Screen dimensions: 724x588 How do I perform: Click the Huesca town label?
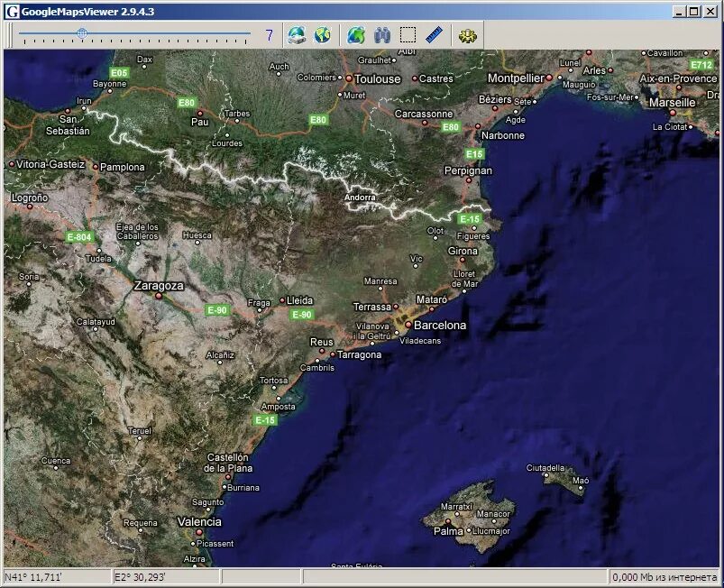(197, 235)
